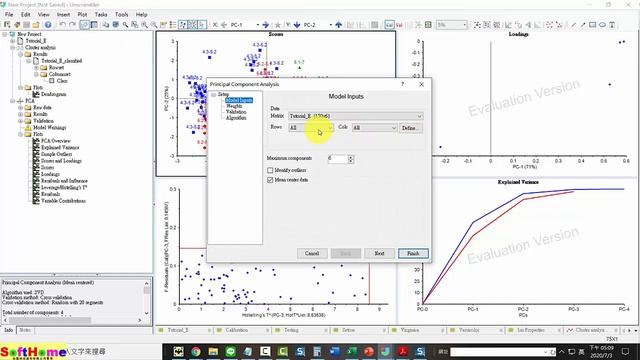Open the Cols dropdown in dialog
Image resolution: width=640 pixels, height=360 pixels.
point(374,128)
